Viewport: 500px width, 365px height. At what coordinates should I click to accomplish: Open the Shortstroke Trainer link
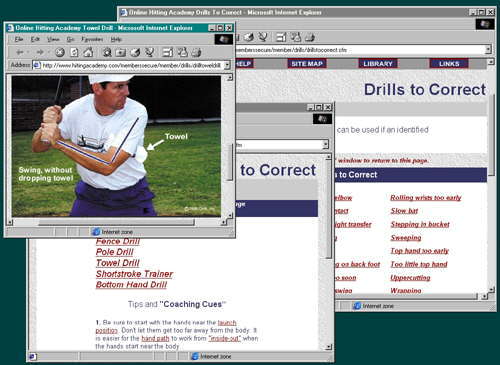[x=134, y=274]
